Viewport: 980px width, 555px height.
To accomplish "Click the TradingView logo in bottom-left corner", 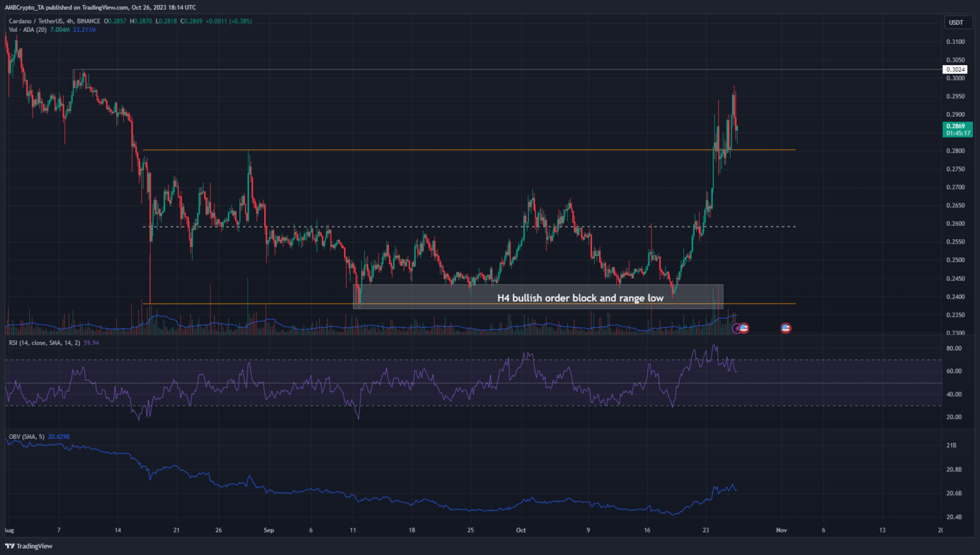I will click(29, 546).
